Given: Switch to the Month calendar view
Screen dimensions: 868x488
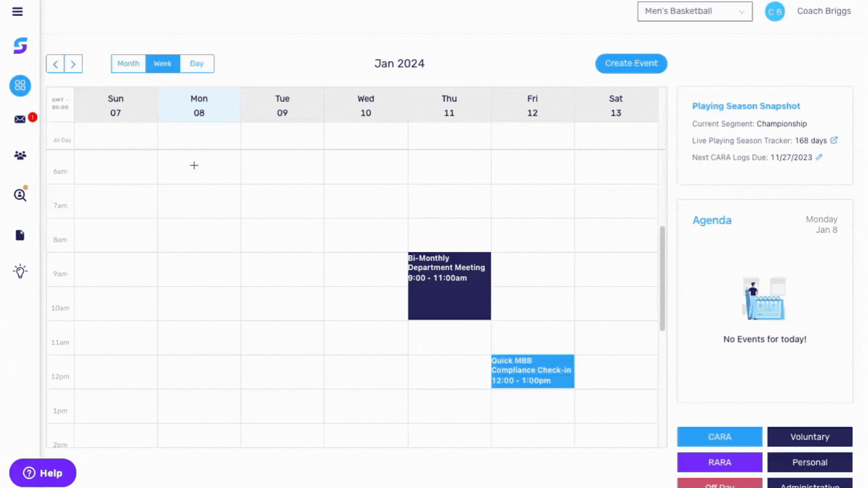Looking at the screenshot, I should pyautogui.click(x=128, y=63).
